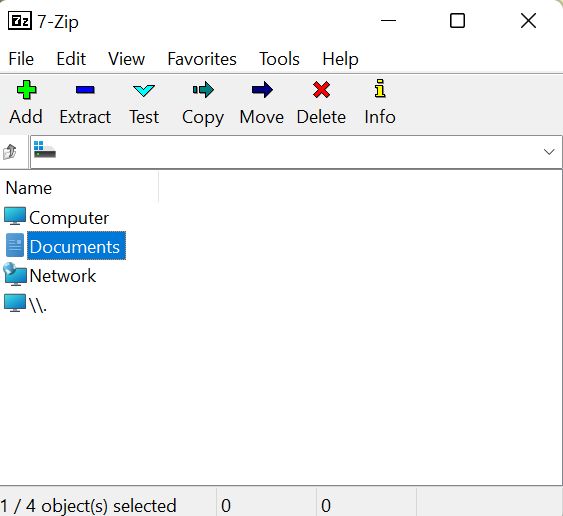Select the Computer entry

pyautogui.click(x=69, y=218)
